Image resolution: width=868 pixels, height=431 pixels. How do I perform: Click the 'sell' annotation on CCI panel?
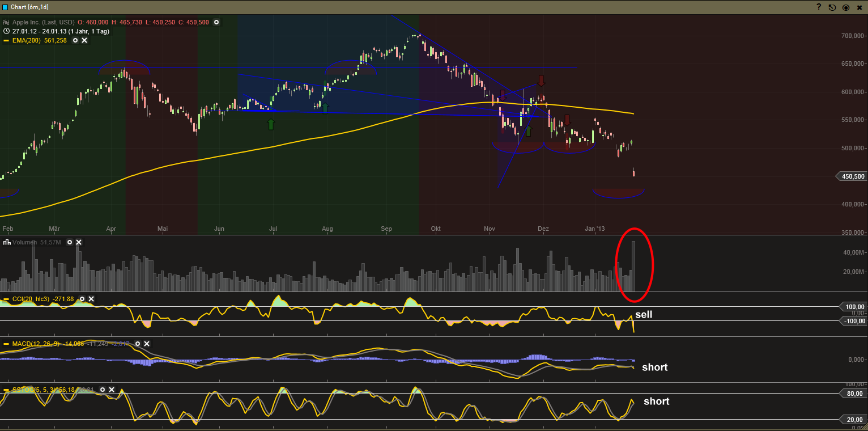click(x=644, y=314)
